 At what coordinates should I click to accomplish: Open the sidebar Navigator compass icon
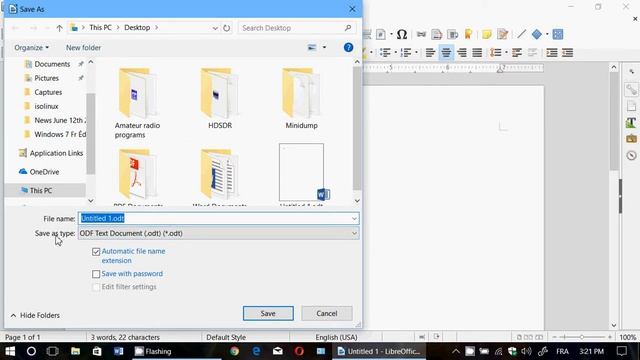point(631,156)
